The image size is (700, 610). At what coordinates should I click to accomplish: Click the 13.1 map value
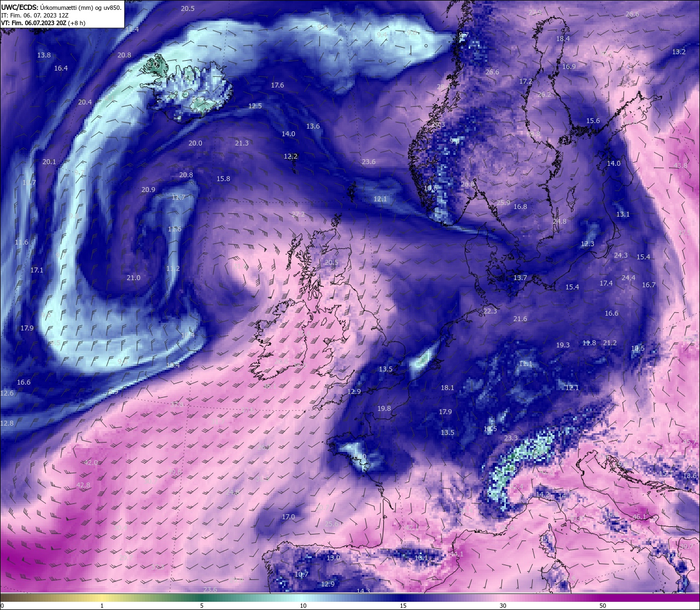tap(623, 214)
